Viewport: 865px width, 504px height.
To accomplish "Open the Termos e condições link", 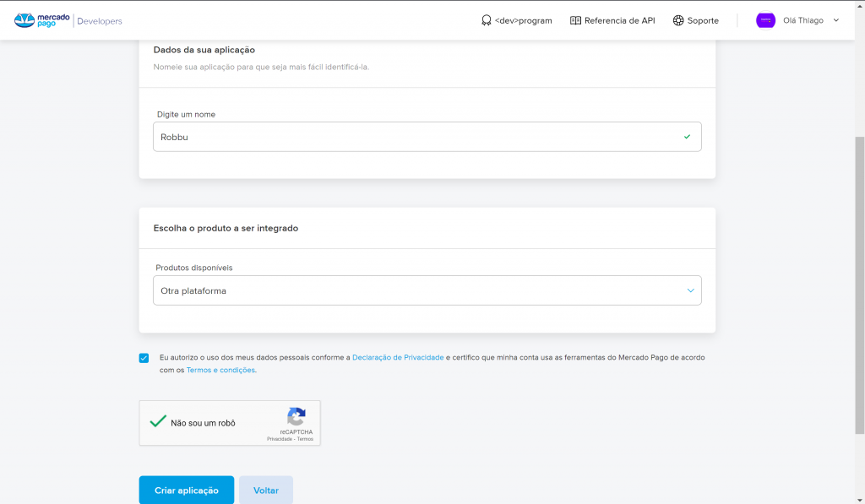I will [220, 371].
